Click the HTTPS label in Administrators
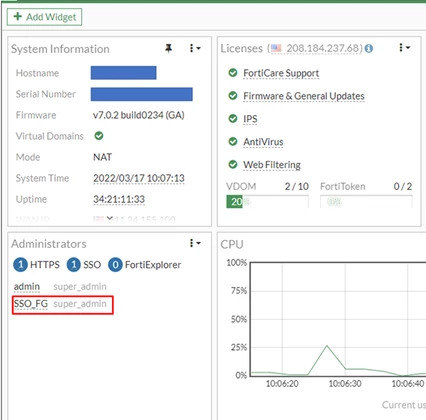 45,265
